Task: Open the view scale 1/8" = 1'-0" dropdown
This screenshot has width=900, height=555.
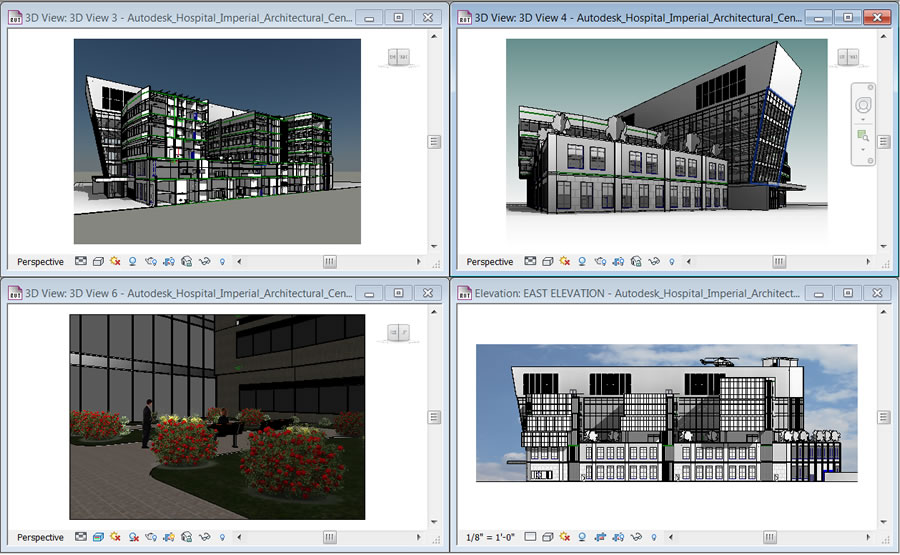Action: 490,537
